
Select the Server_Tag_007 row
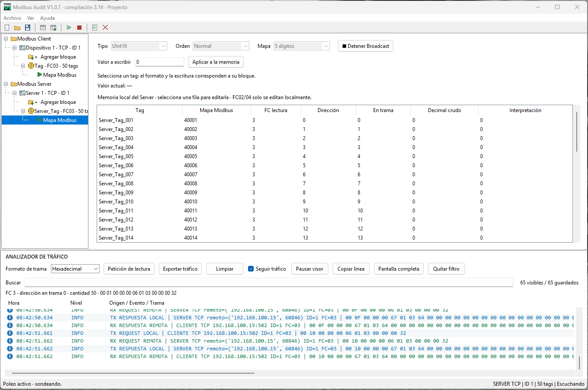click(335, 175)
